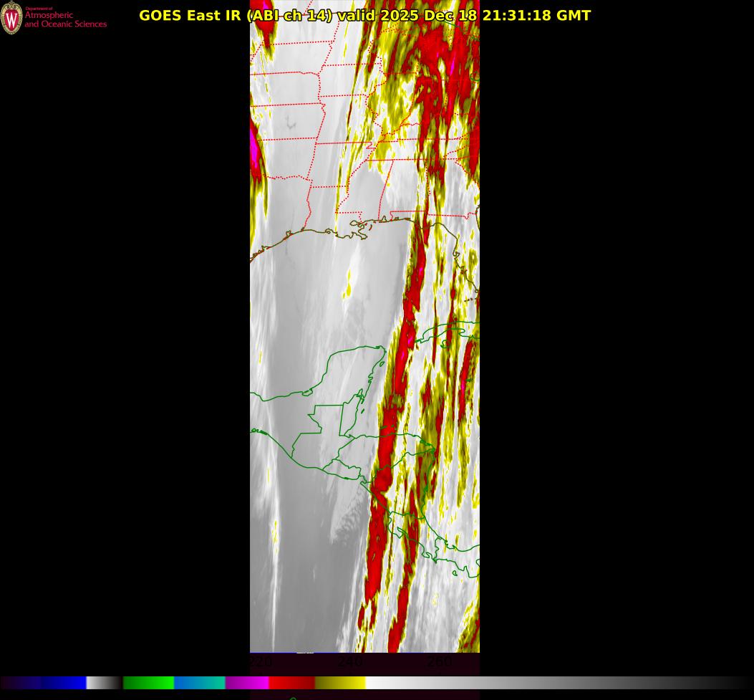Select the bright green color bar segment
This screenshot has height=700, width=754.
[x=148, y=683]
